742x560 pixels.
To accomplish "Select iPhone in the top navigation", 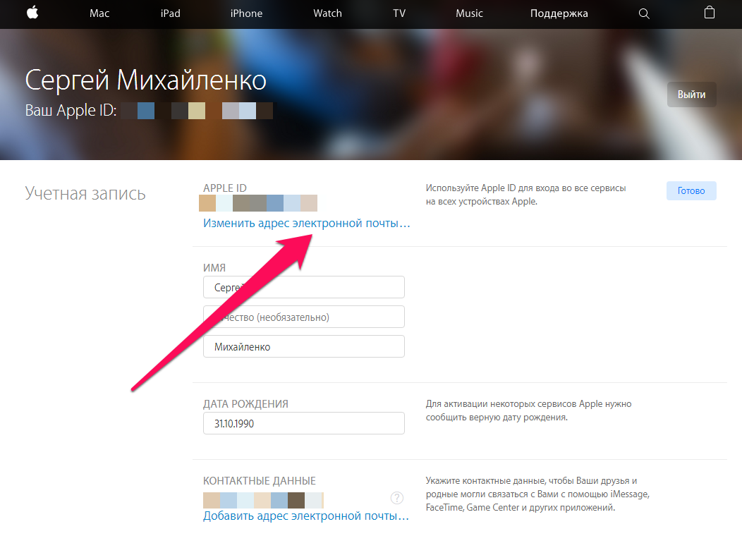I will [x=247, y=13].
